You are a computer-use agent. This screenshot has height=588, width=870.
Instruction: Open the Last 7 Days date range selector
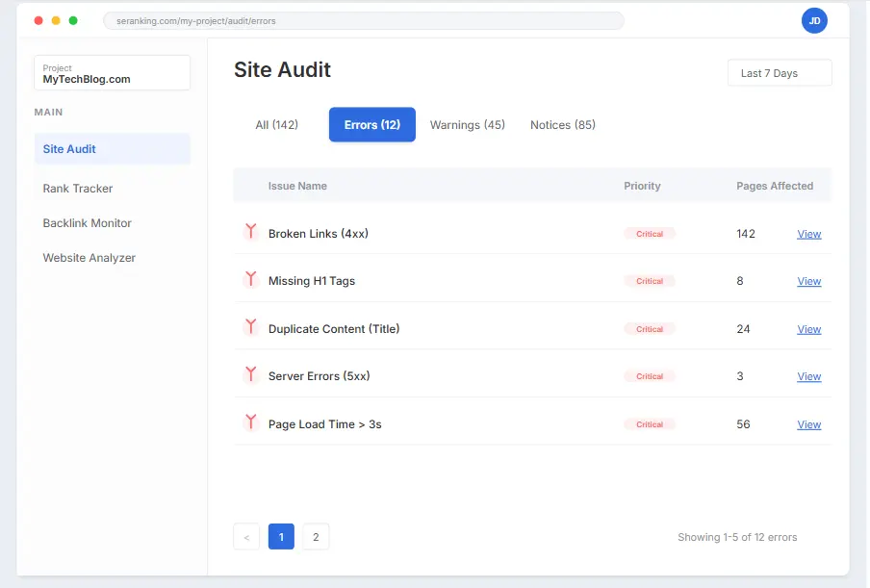coord(780,72)
